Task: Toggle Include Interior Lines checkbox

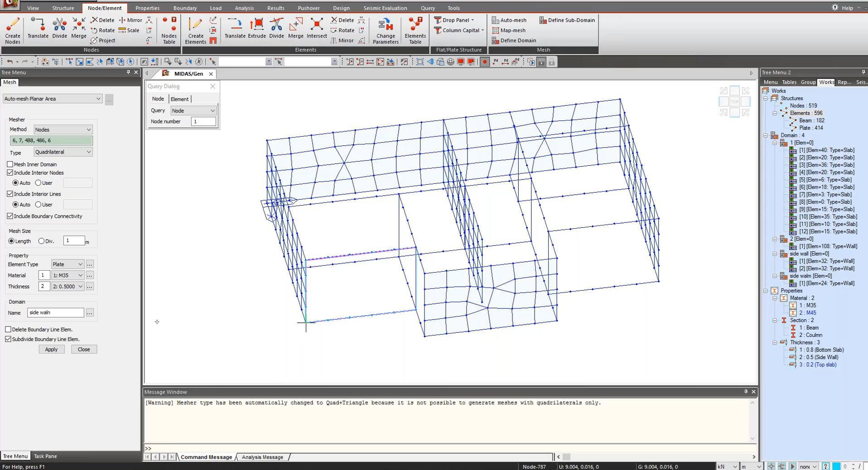Action: pyautogui.click(x=10, y=194)
